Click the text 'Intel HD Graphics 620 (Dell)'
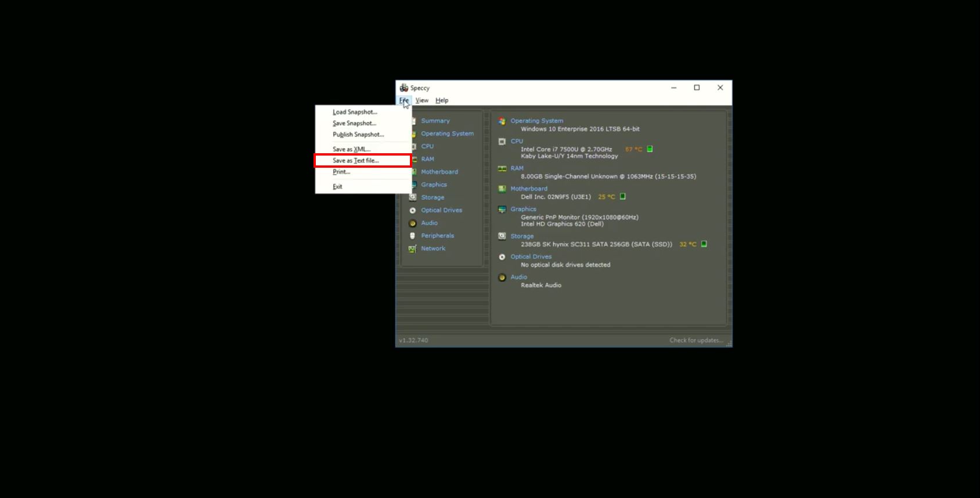The image size is (980, 498). click(x=562, y=224)
